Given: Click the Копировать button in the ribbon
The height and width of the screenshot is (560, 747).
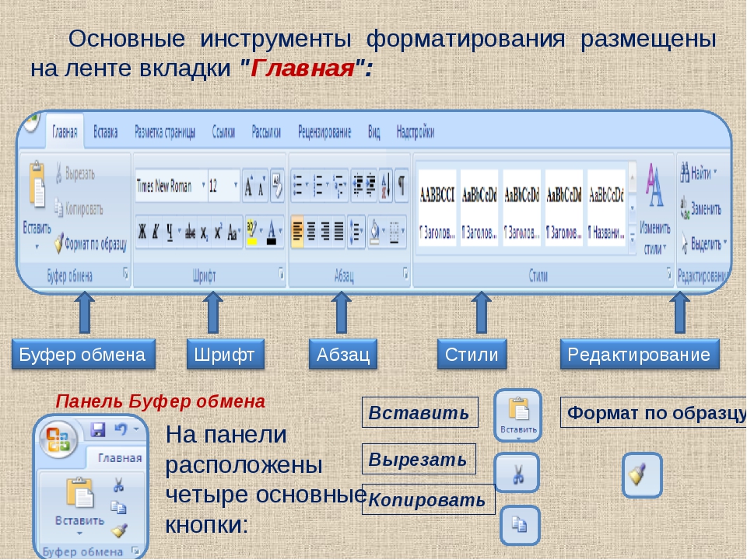Looking at the screenshot, I should pyautogui.click(x=79, y=208).
